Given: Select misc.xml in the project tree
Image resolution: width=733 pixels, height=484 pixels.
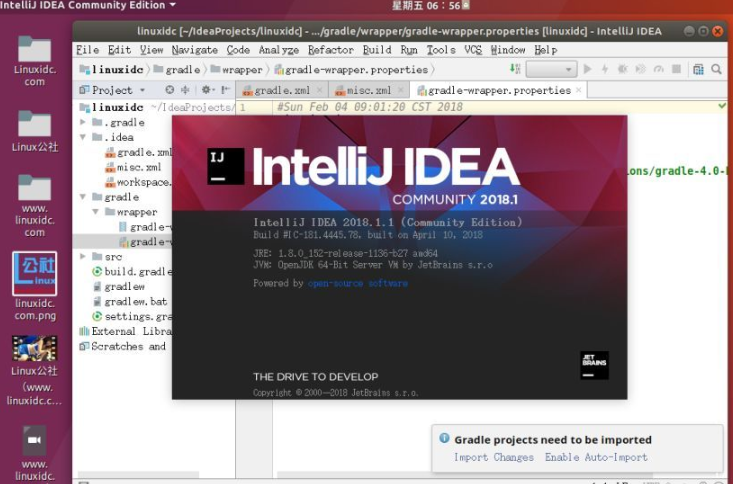Looking at the screenshot, I should click(134, 167).
